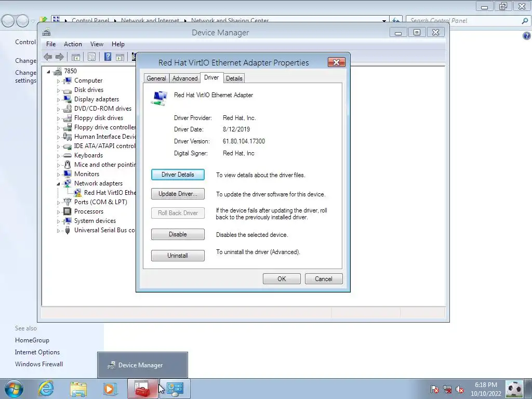Select the Monitors category icon
The height and width of the screenshot is (399, 532).
click(68, 174)
